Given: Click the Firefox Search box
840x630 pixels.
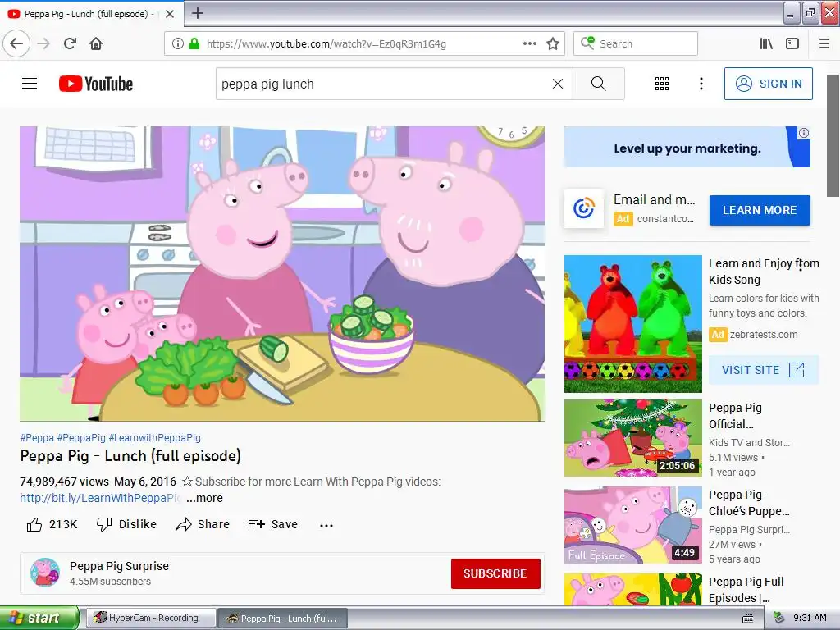Looking at the screenshot, I should point(636,43).
